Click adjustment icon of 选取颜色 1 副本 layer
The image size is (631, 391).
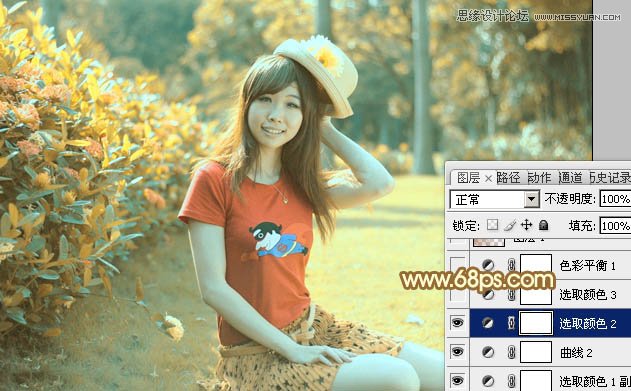488,381
